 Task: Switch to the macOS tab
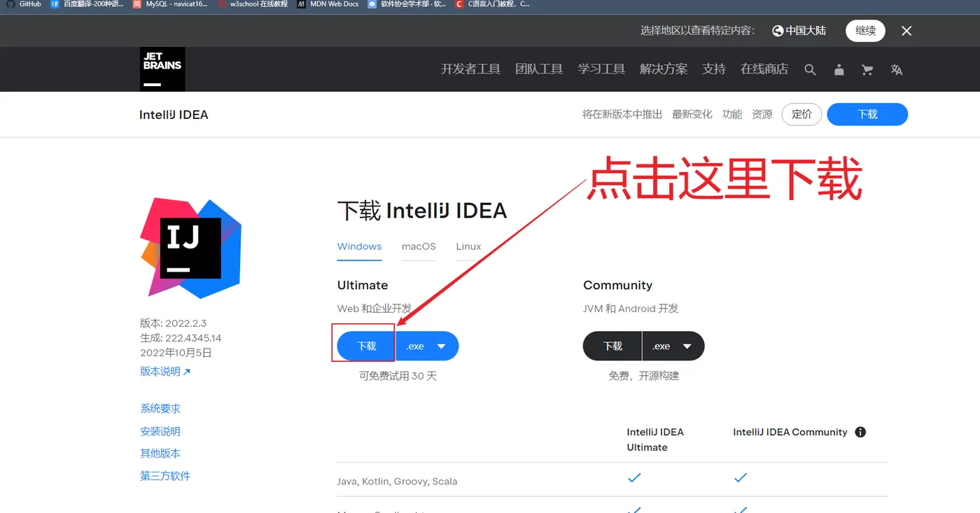pos(419,247)
